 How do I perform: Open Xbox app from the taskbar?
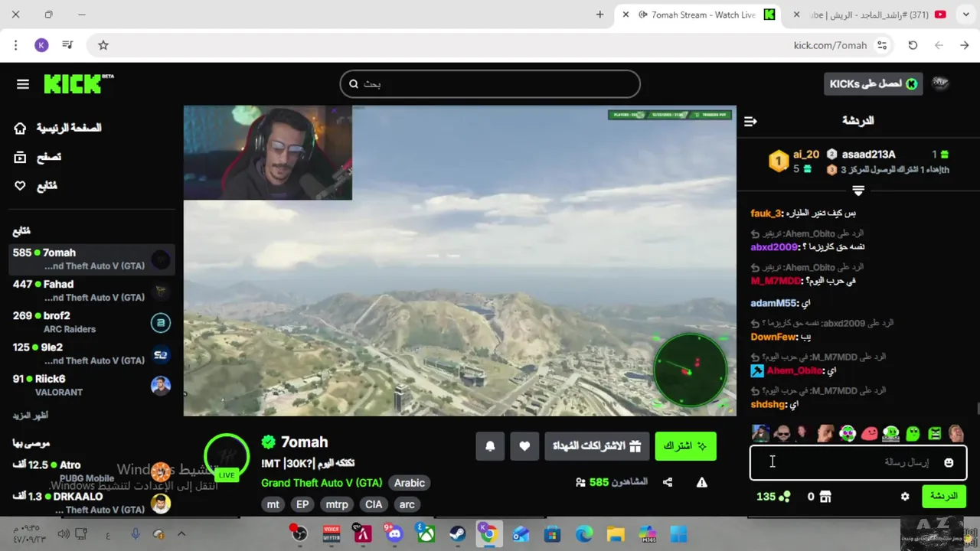pyautogui.click(x=426, y=534)
